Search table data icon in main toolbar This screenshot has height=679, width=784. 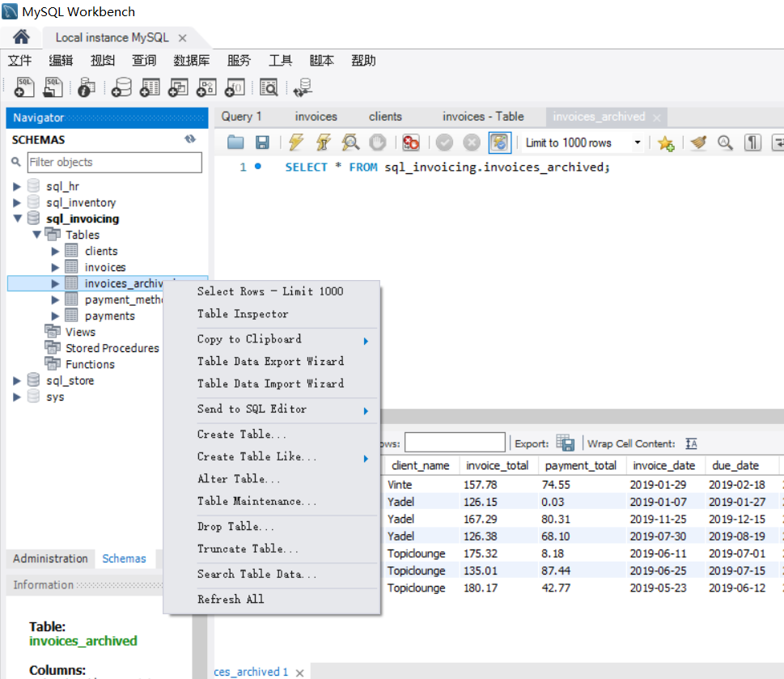tap(269, 87)
